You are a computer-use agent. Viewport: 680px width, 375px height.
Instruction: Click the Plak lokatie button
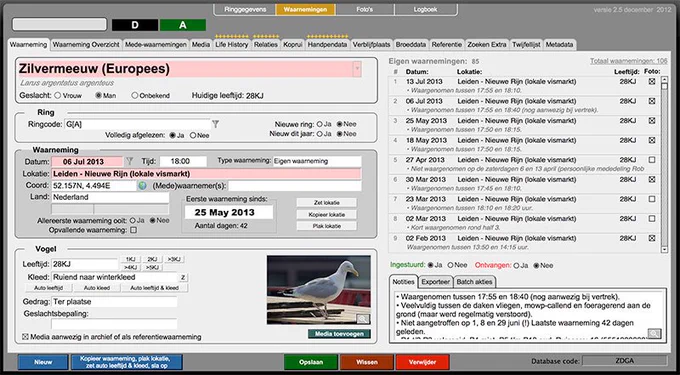327,226
